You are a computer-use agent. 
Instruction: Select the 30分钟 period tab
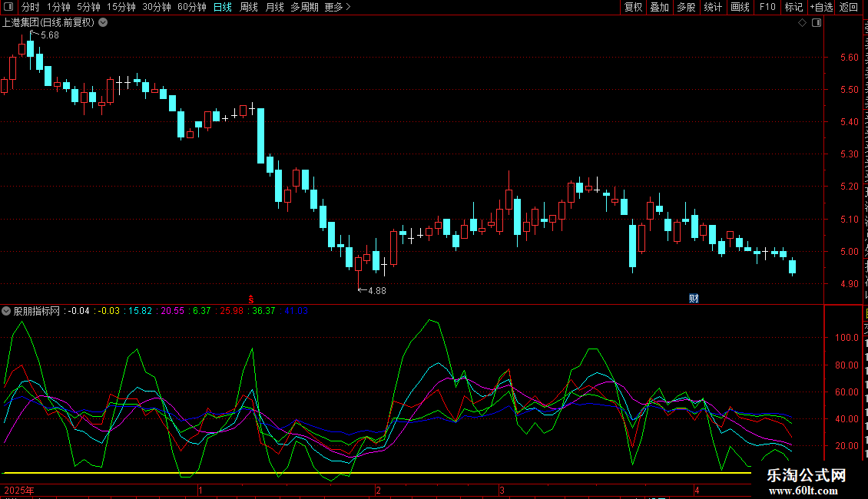coord(156,7)
